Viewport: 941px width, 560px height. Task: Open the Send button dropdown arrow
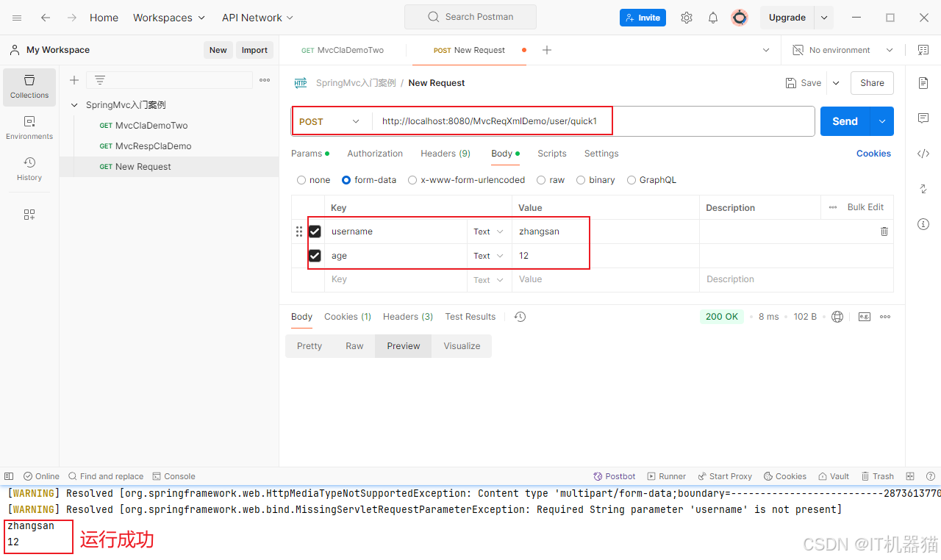(x=881, y=121)
